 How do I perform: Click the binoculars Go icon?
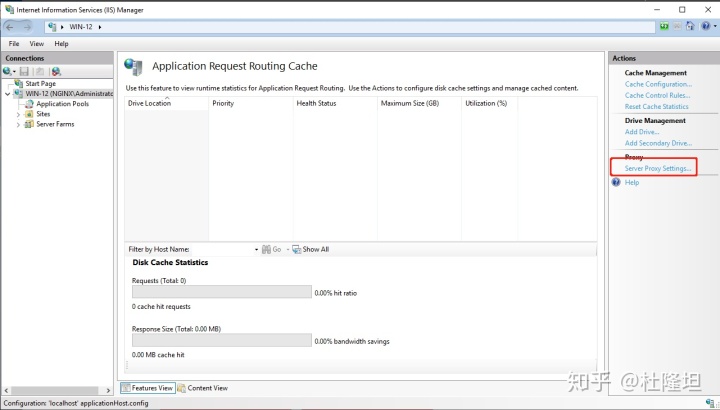pyautogui.click(x=266, y=249)
